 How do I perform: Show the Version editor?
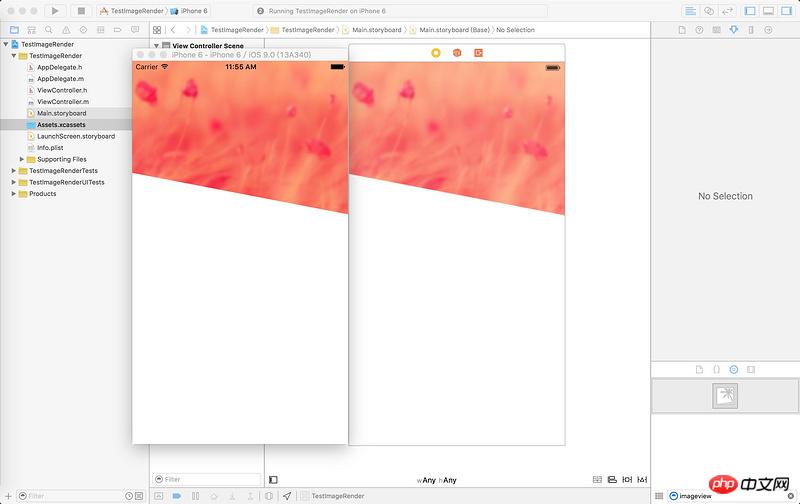point(727,11)
